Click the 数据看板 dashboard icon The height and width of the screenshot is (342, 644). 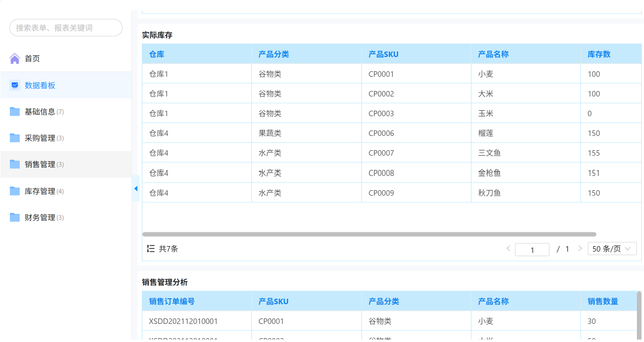point(15,85)
